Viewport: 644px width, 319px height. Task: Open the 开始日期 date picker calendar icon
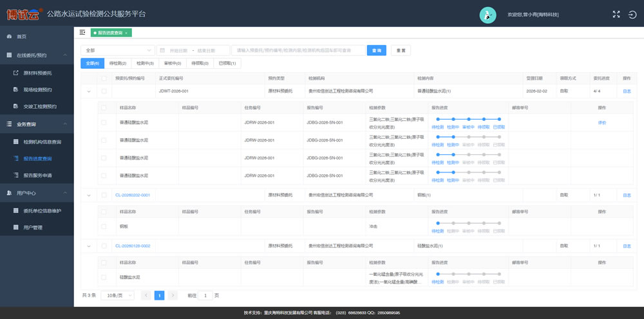tap(162, 50)
